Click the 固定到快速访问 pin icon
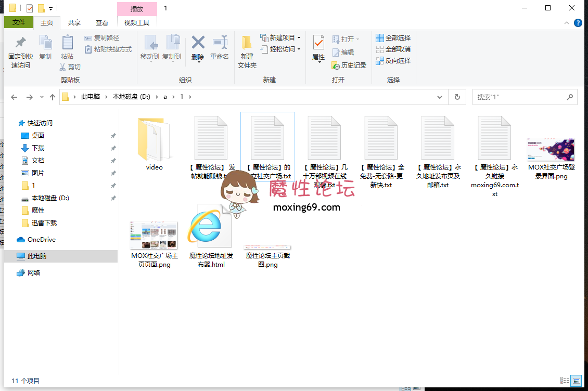588x391 pixels. click(21, 43)
